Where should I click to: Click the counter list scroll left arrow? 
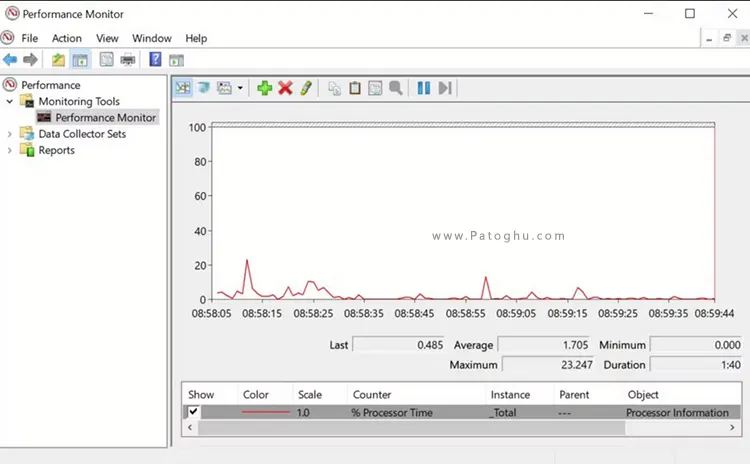(x=190, y=427)
